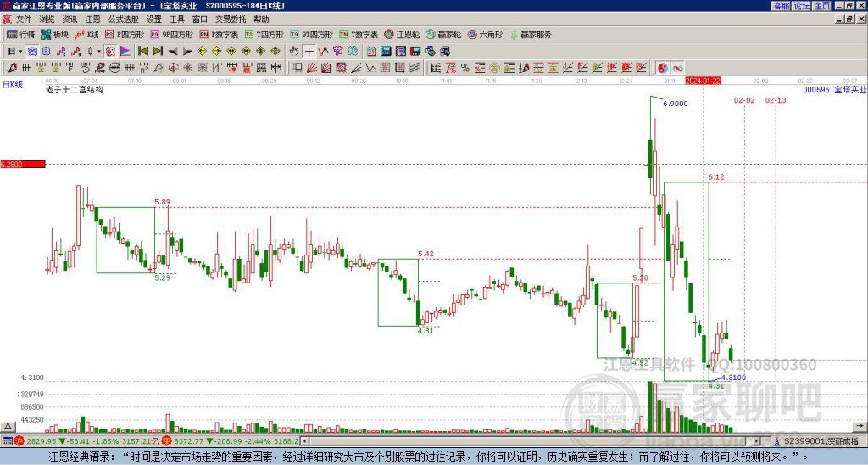Open the 公式选股 menu
Image resolution: width=868 pixels, height=465 pixels.
click(124, 20)
